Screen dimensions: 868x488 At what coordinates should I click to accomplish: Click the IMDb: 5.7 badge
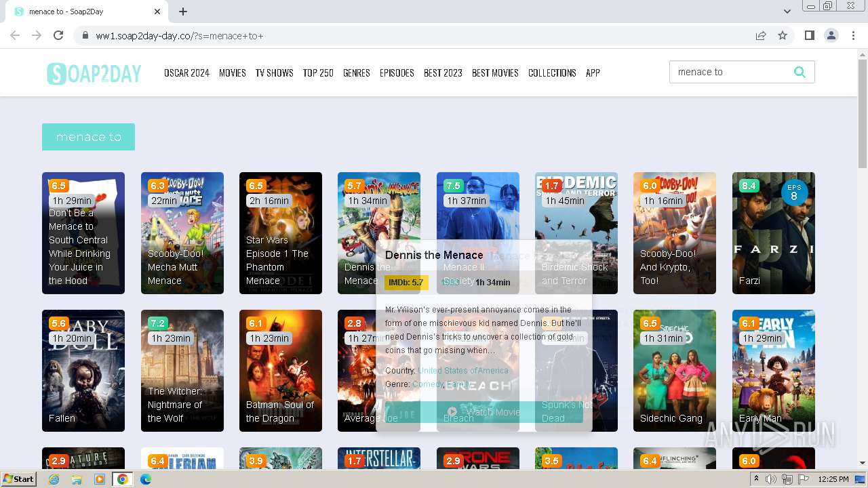tap(406, 283)
